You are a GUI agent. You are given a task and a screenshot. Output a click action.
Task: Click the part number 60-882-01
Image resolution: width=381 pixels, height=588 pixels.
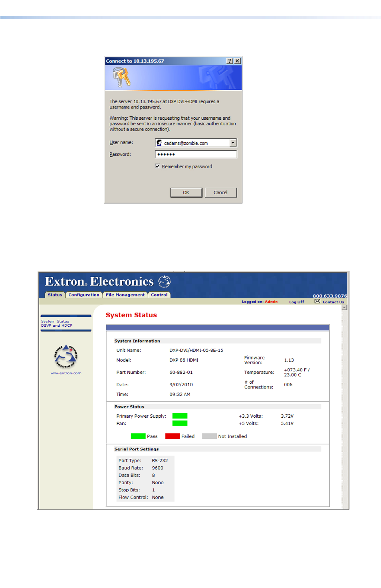181,372
